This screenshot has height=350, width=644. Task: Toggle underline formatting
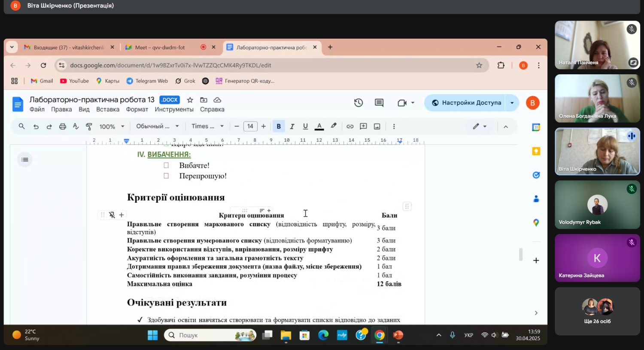[305, 126]
